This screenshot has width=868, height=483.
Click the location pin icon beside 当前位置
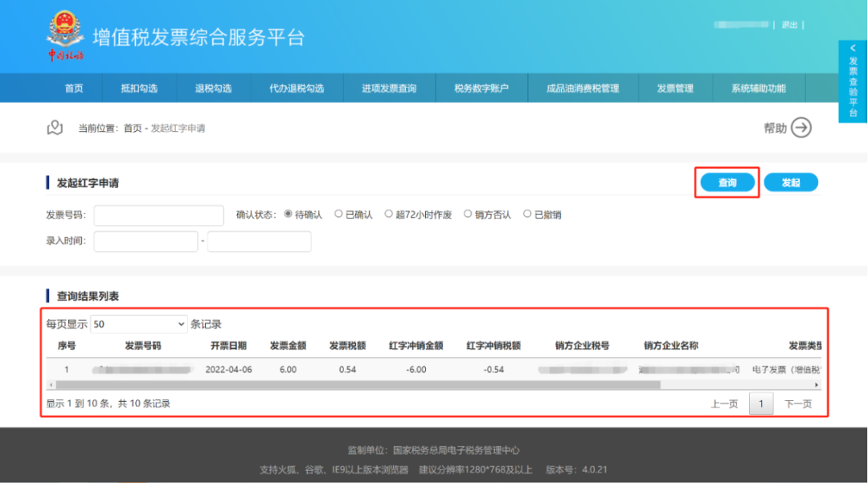tap(55, 128)
